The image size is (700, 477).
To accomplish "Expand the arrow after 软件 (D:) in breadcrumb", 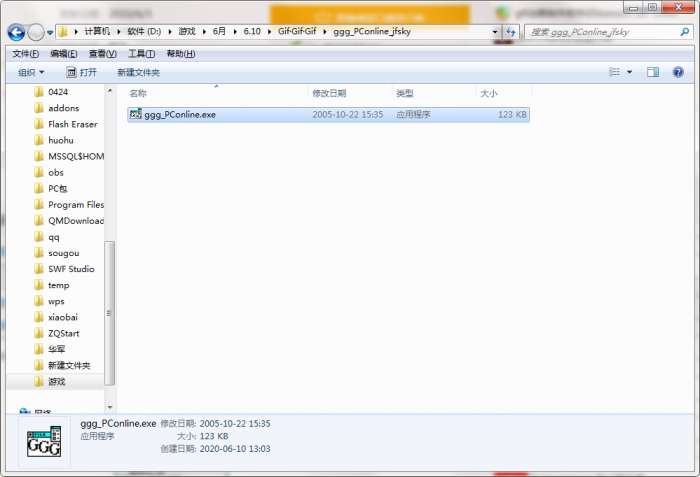I will tap(170, 32).
